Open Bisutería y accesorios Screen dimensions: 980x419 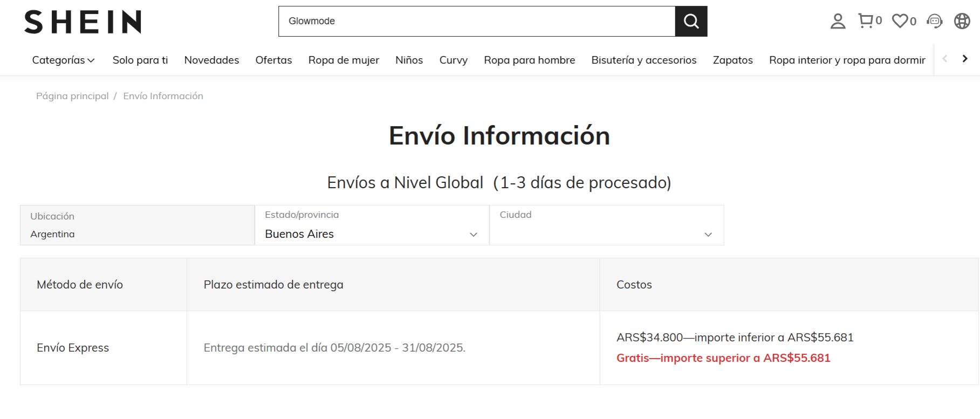tap(643, 60)
